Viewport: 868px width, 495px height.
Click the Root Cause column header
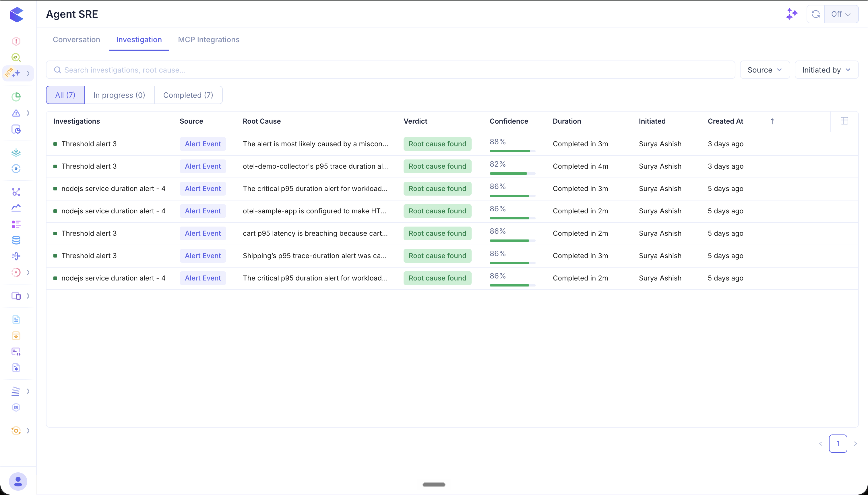[x=262, y=121]
